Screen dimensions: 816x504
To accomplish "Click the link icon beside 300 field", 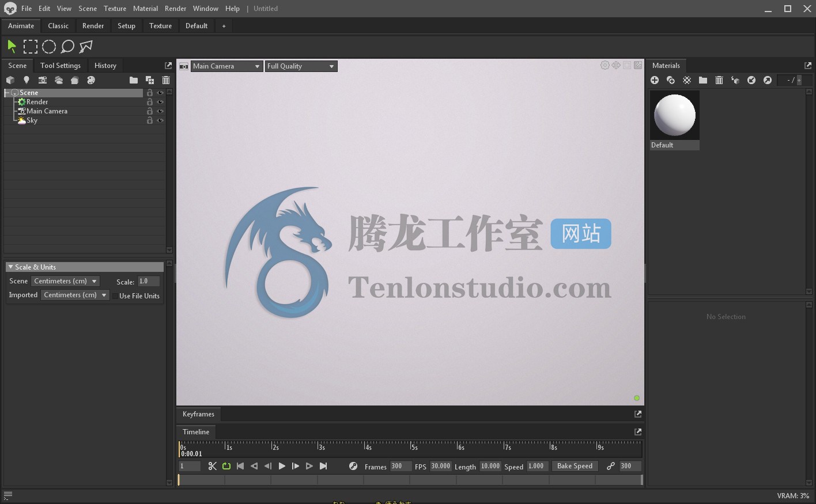I will 611,466.
